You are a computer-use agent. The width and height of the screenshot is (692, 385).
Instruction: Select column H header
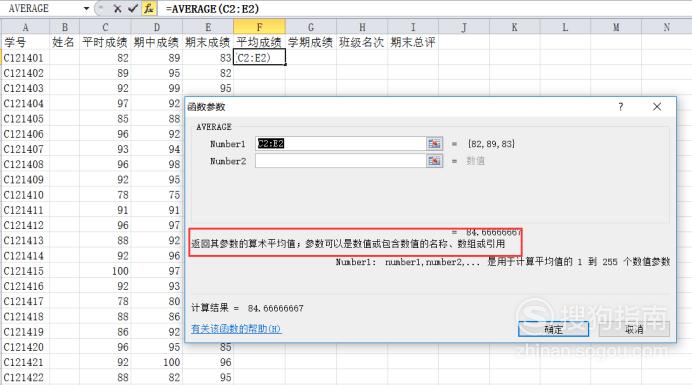[362, 27]
